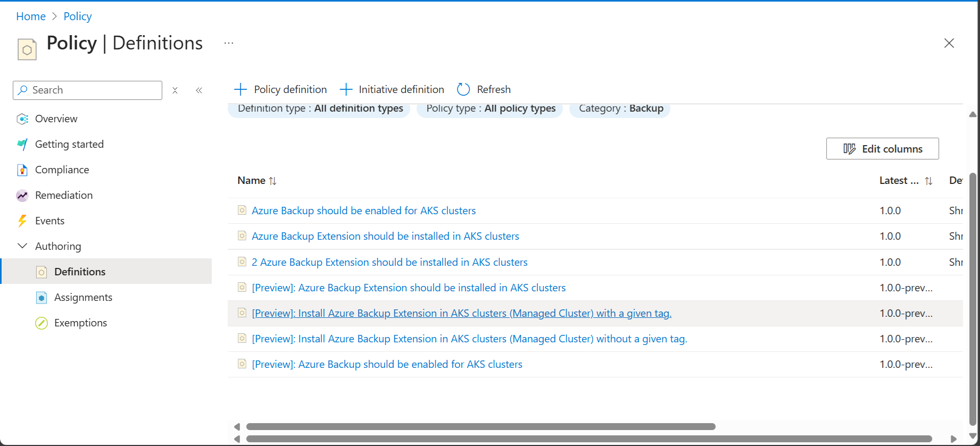
Task: Open 'Azure Backup Extension should be installed in AKS clusters'
Action: pyautogui.click(x=385, y=236)
